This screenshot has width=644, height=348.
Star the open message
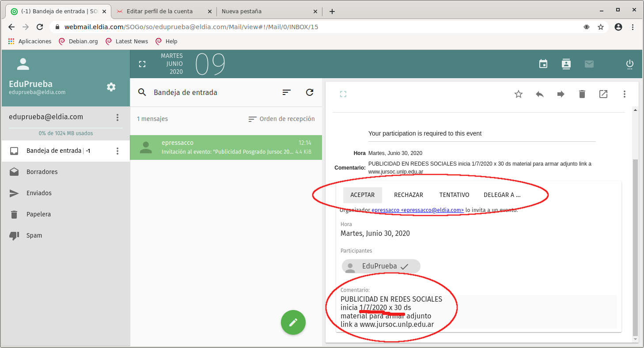pos(519,94)
